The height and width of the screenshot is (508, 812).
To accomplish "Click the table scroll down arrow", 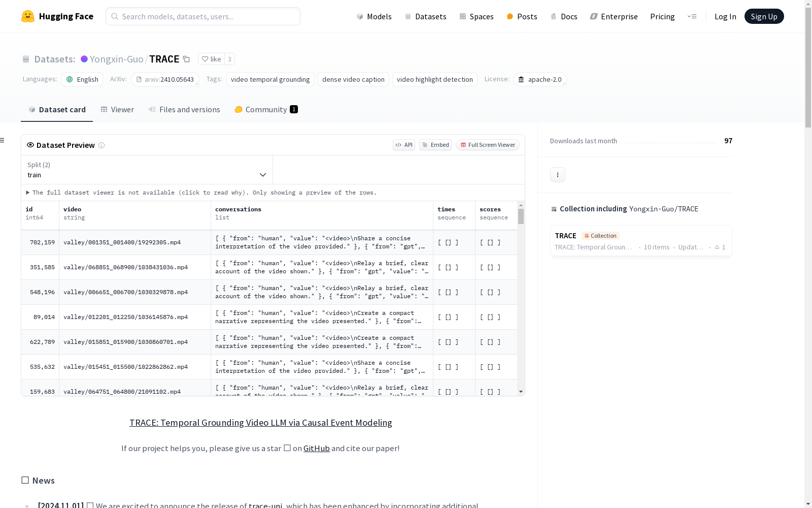I will click(521, 392).
